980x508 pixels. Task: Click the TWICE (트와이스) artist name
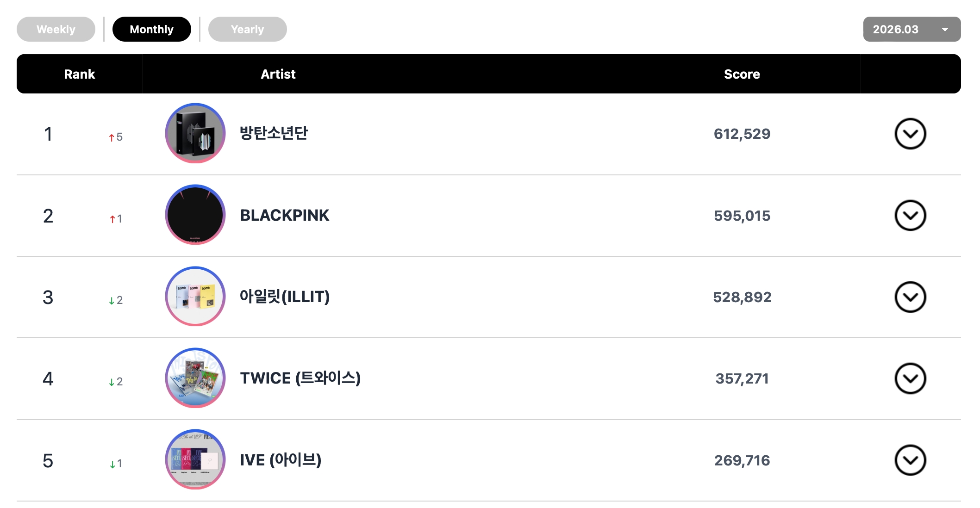[x=300, y=378]
